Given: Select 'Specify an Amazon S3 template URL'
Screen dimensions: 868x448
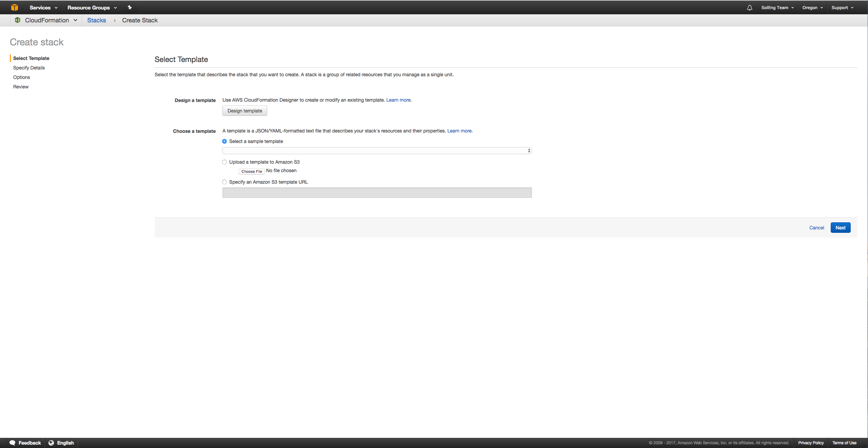Looking at the screenshot, I should point(224,182).
